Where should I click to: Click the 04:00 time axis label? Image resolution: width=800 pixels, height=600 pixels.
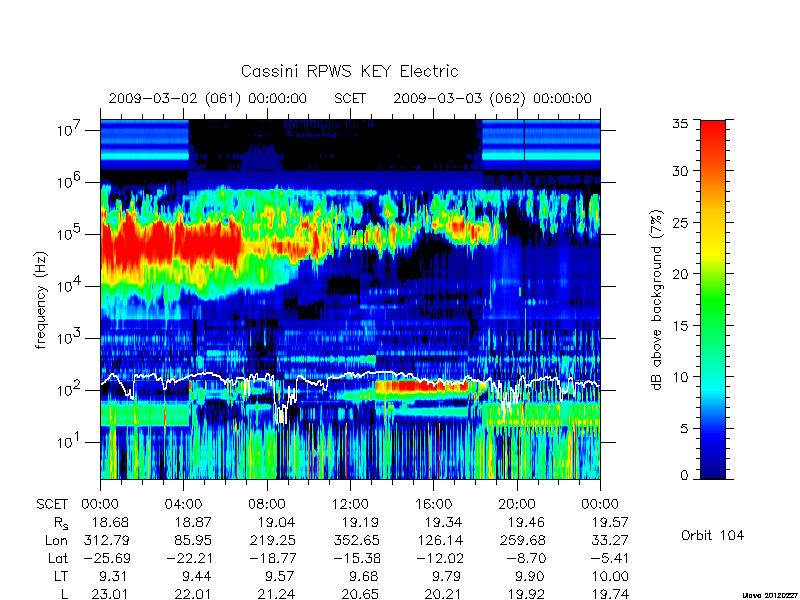point(183,505)
